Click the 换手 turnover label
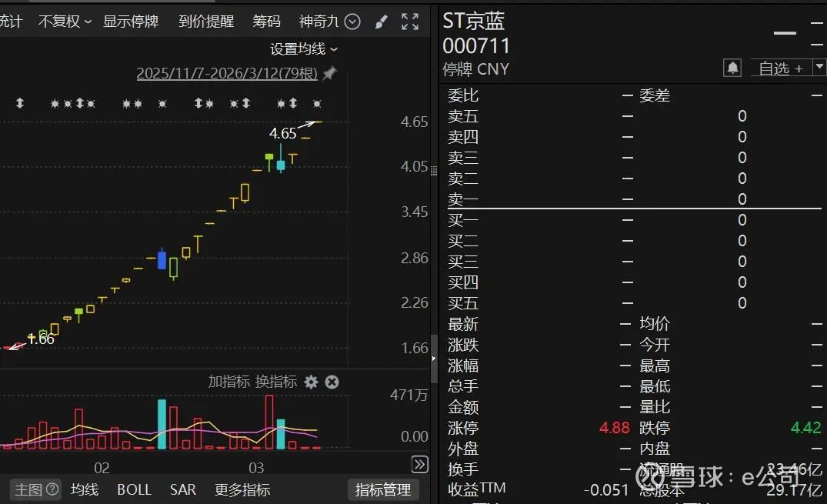Image resolution: width=827 pixels, height=504 pixels. click(463, 469)
